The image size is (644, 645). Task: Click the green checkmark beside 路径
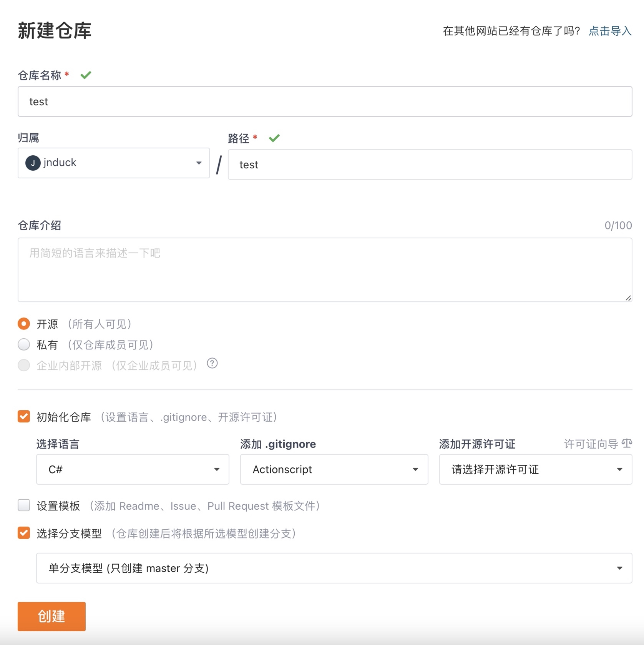pyautogui.click(x=274, y=138)
